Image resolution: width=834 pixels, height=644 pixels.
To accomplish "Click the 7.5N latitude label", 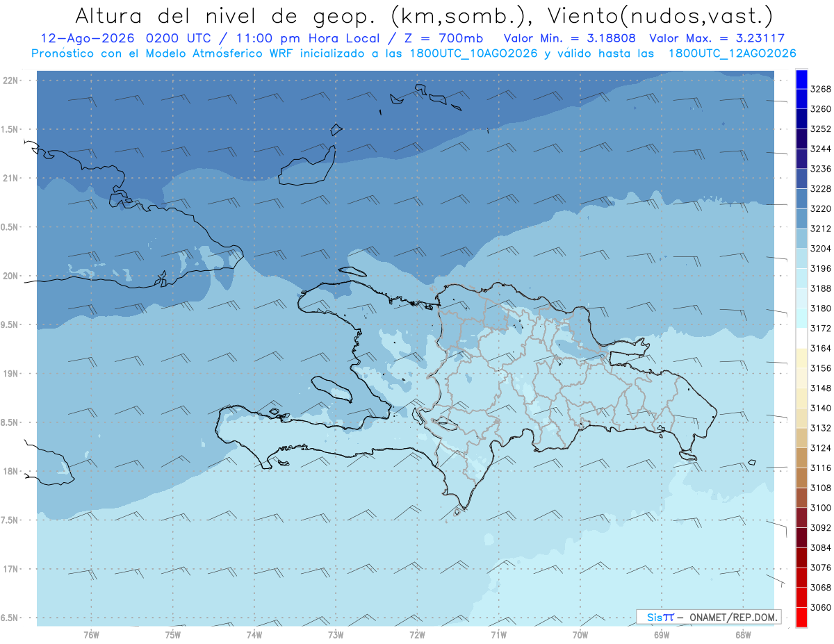I will [x=10, y=520].
